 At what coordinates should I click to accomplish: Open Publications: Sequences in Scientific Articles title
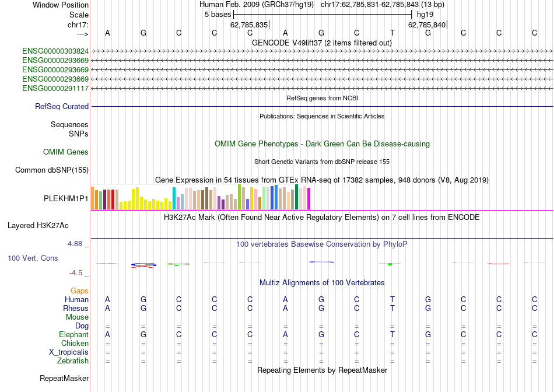(x=322, y=116)
